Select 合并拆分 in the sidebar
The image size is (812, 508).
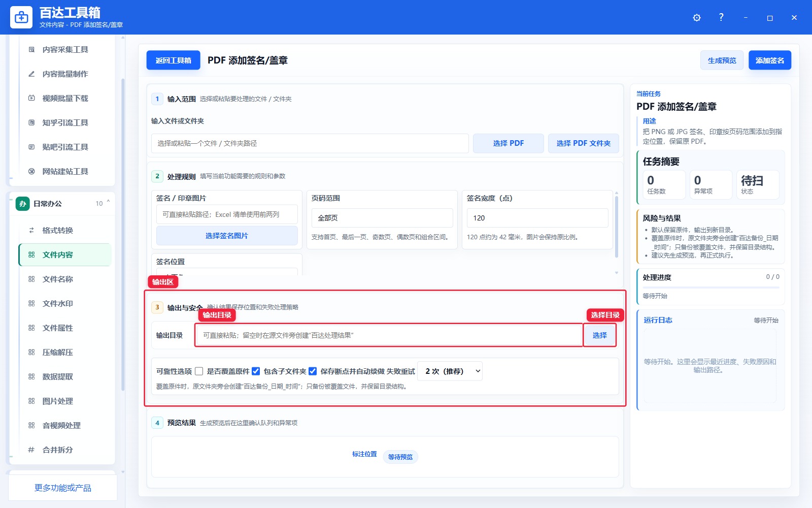click(65, 450)
